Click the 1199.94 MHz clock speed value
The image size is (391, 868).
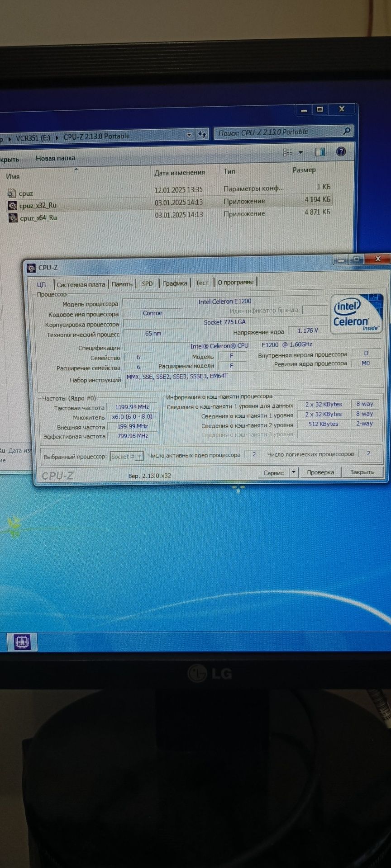click(132, 407)
